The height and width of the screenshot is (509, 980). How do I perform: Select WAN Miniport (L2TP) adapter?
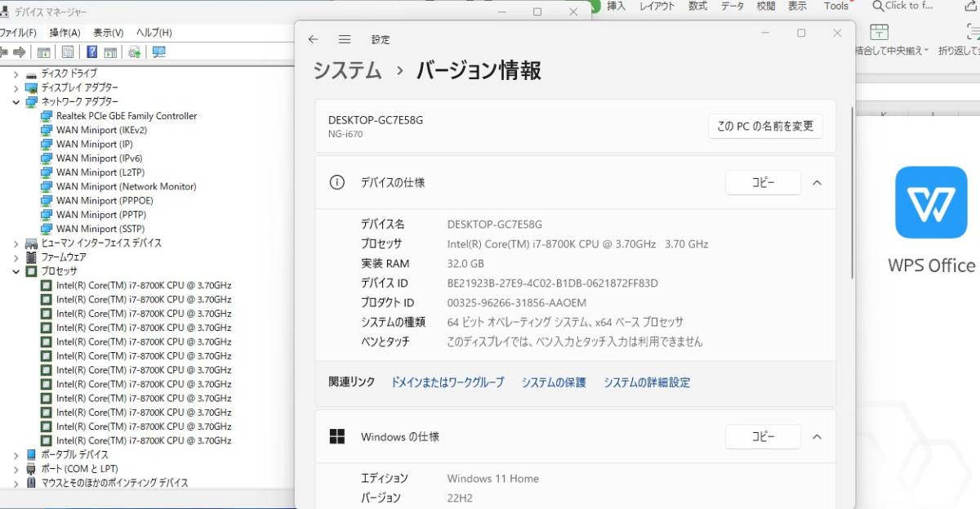pos(100,172)
